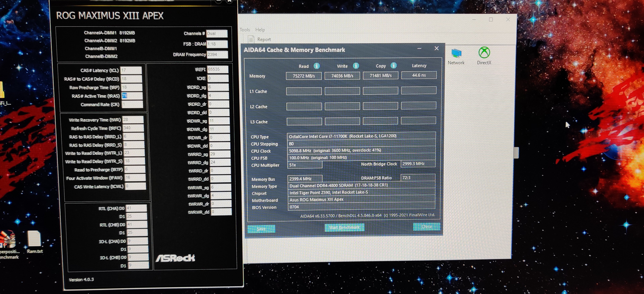The image size is (644, 294).
Task: Click the tWRWR_sg value field
Action: point(221,187)
